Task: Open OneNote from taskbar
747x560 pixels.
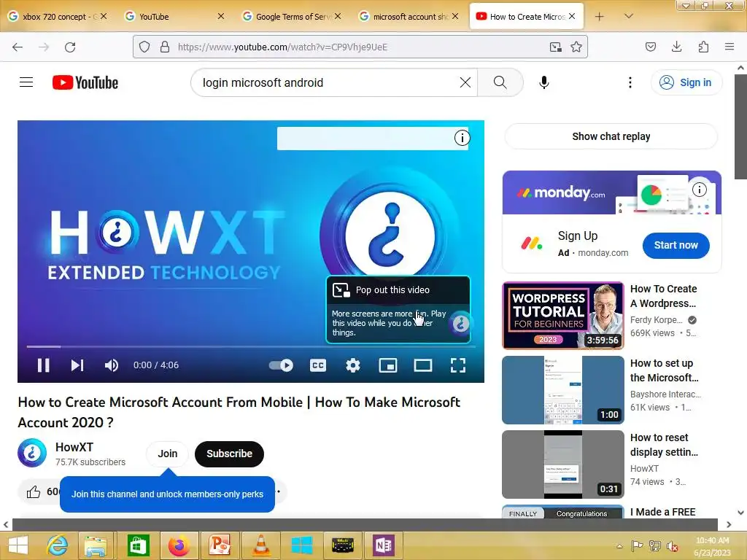Action: (384, 545)
